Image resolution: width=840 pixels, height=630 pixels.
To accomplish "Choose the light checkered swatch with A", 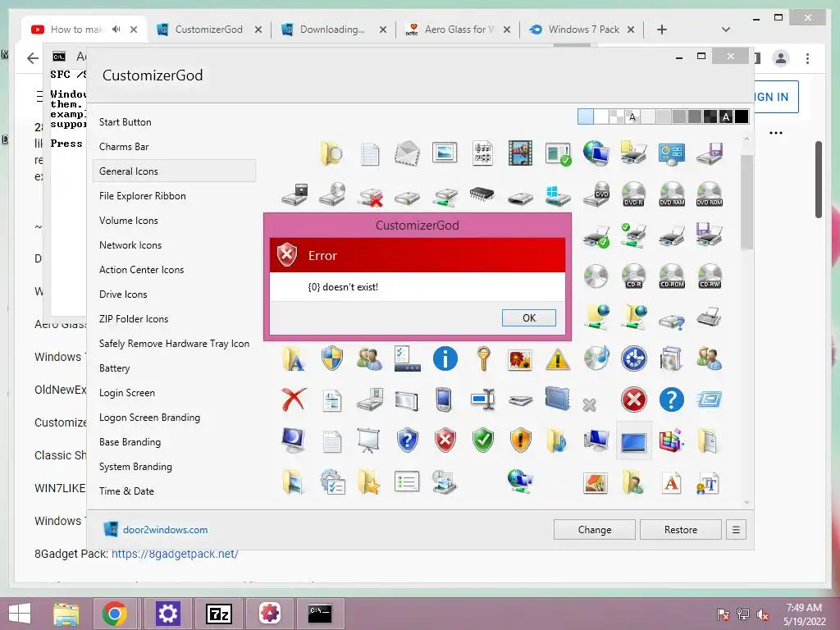I will click(632, 116).
